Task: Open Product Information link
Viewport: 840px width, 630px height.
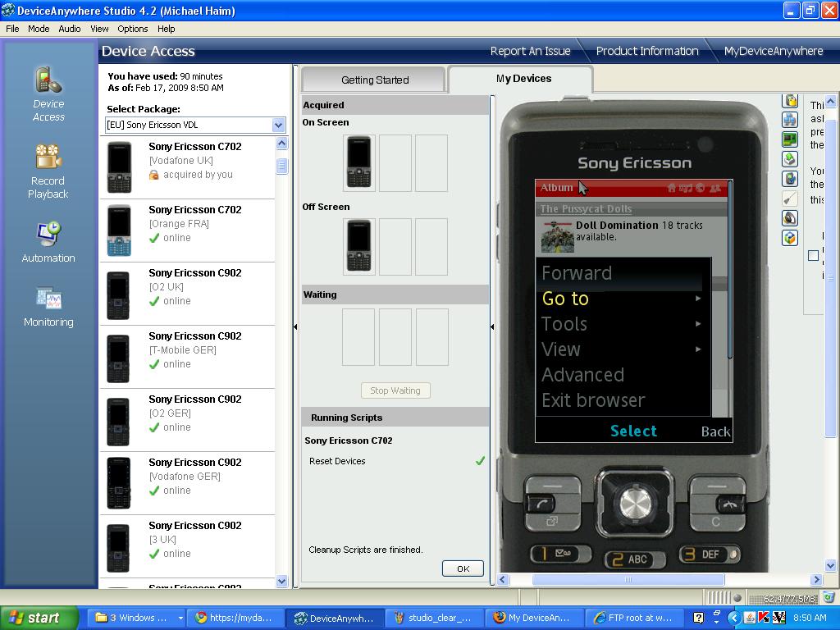Action: click(647, 51)
